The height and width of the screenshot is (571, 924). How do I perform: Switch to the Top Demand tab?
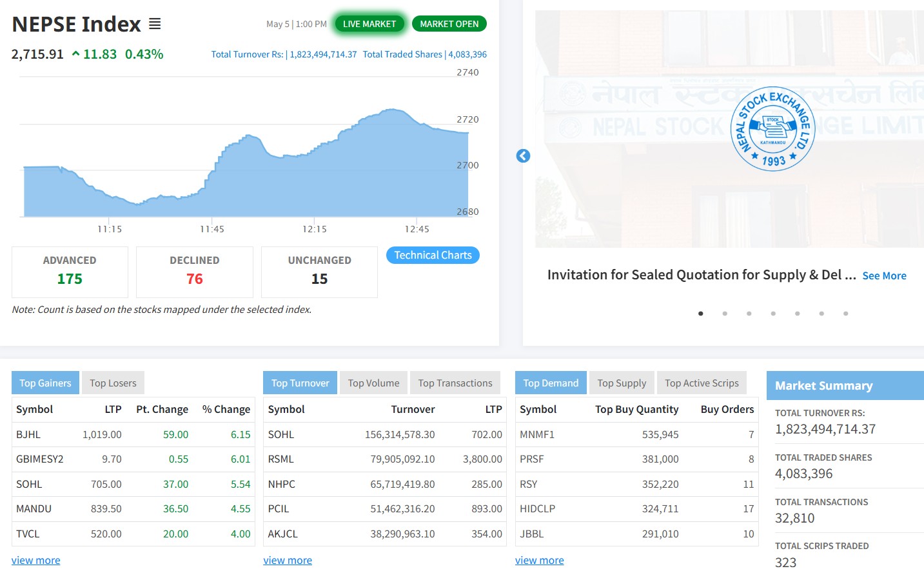[551, 383]
